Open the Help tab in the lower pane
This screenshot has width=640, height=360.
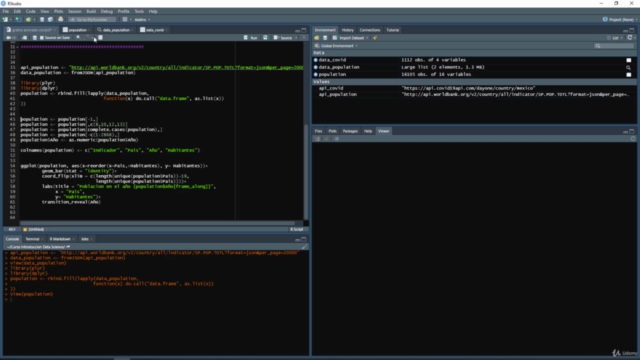(x=368, y=131)
